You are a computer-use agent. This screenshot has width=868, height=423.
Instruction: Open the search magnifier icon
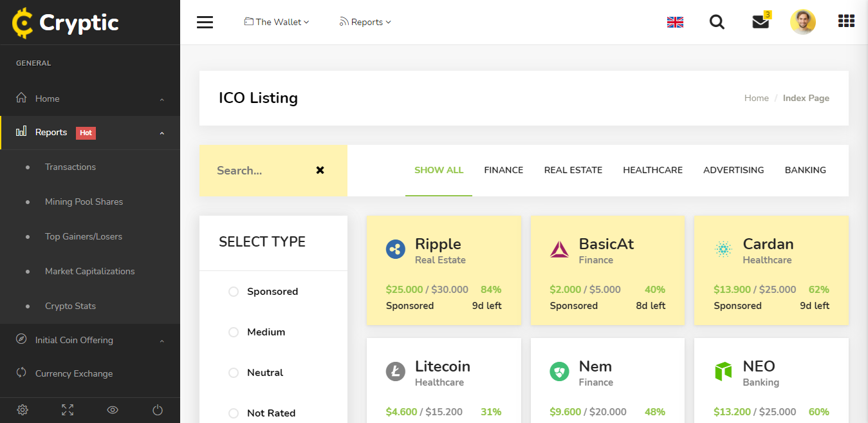[717, 23]
